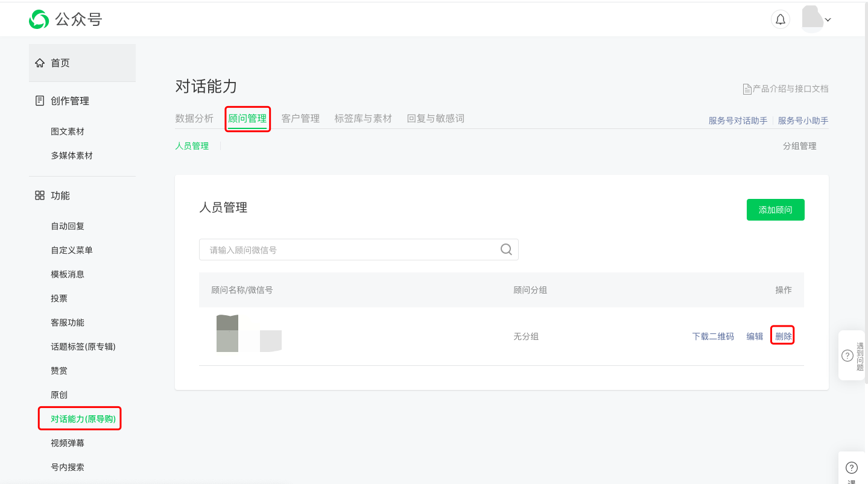Open the 数据分析 tab
Image resolution: width=868 pixels, height=484 pixels.
(195, 118)
